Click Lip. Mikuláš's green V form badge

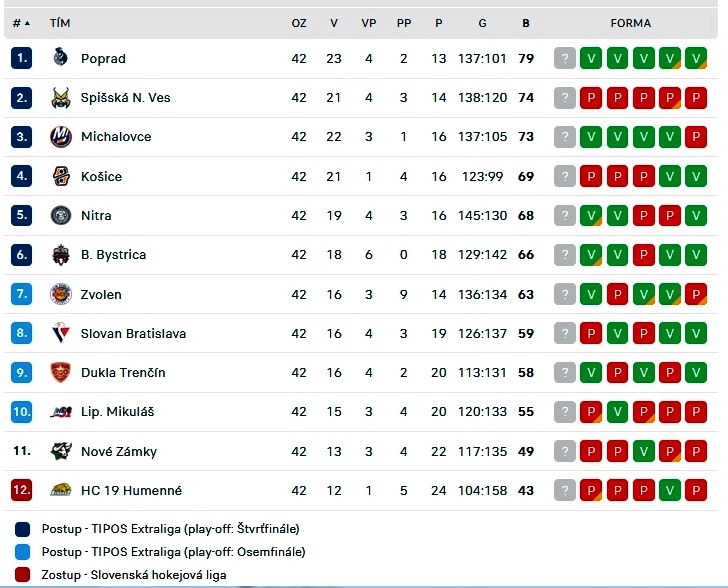[x=617, y=412]
